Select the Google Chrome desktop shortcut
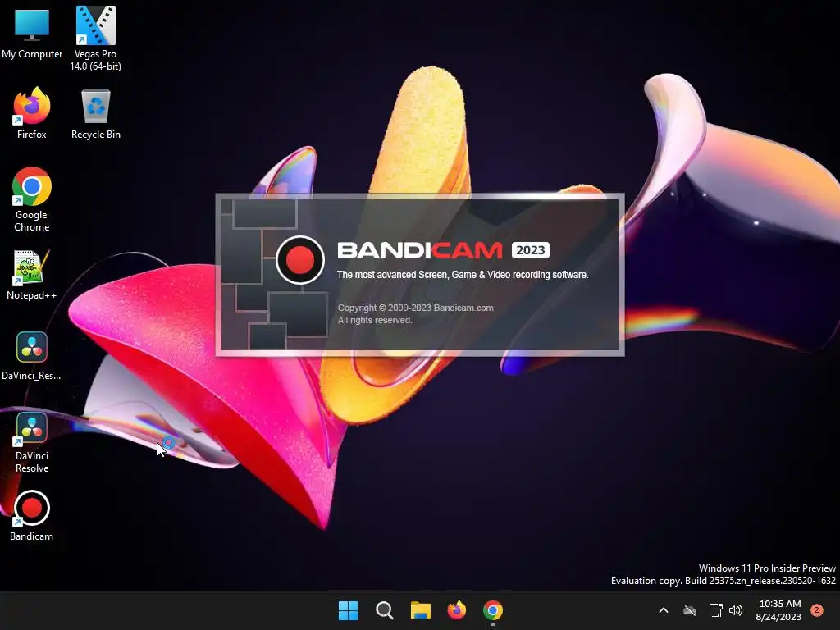This screenshot has height=630, width=840. coord(32,199)
